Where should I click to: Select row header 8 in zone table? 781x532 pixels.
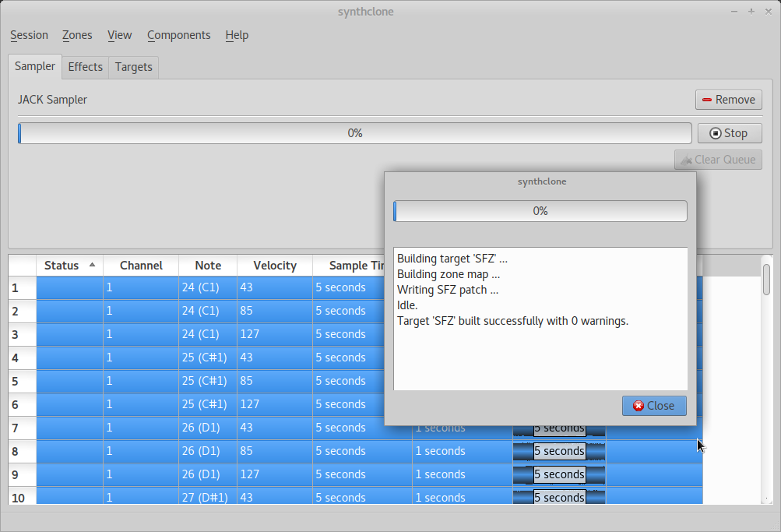coord(22,451)
